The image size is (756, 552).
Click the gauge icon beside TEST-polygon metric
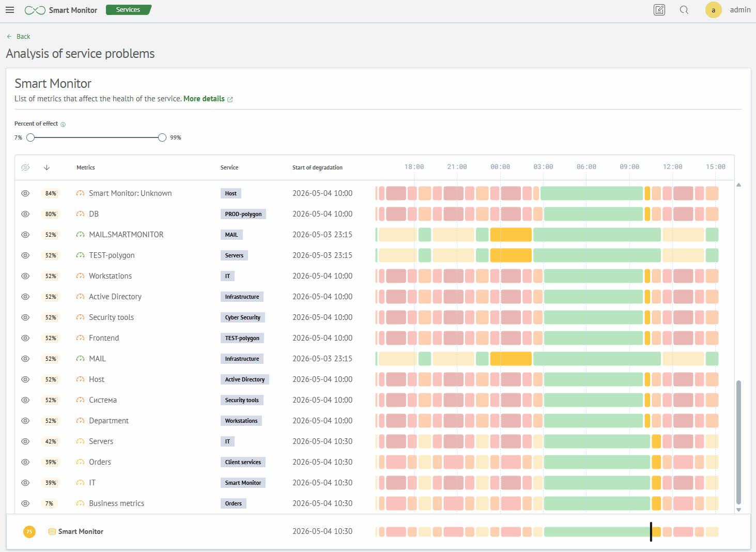tap(80, 255)
